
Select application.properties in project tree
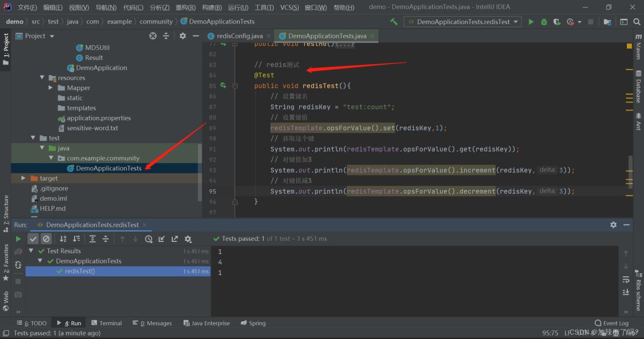(x=99, y=118)
